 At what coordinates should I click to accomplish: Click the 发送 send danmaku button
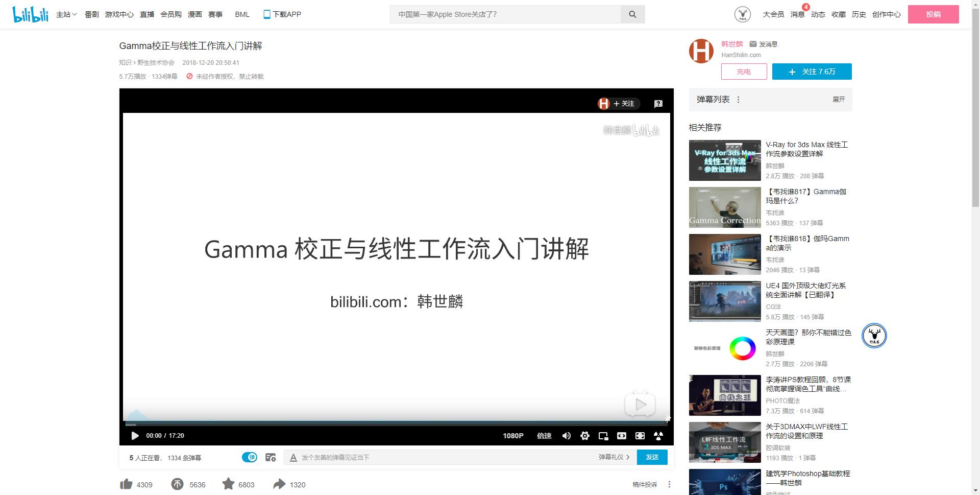(652, 457)
